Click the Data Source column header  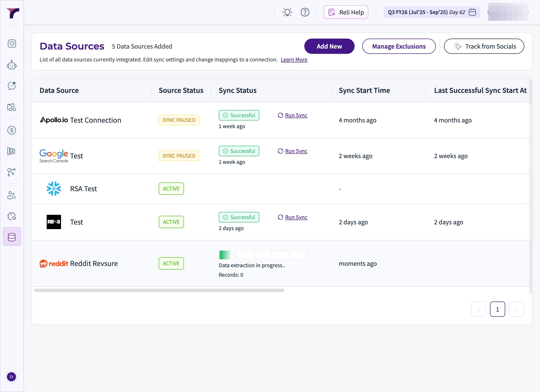tap(59, 90)
